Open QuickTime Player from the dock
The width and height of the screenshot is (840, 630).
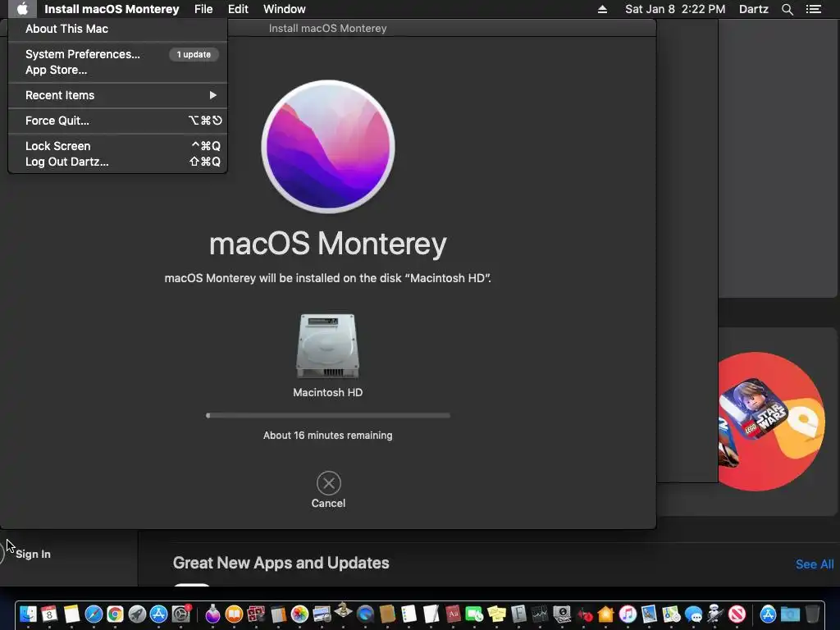click(365, 614)
